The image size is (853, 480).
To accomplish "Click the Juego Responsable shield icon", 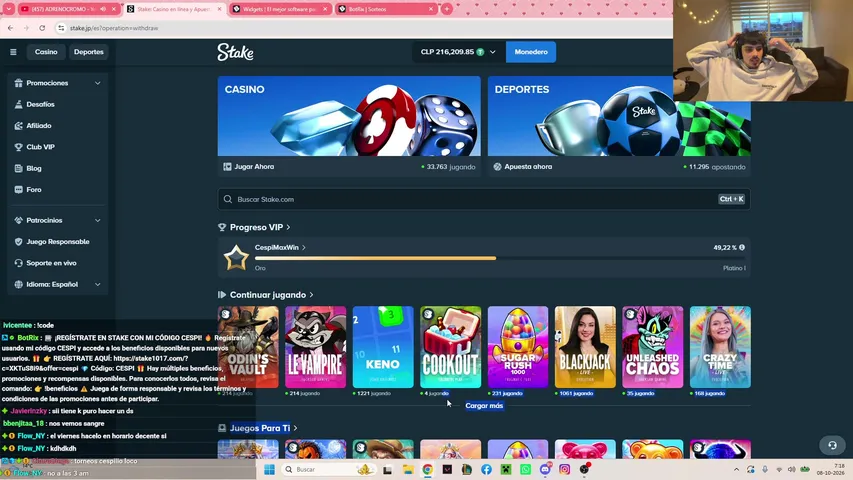I will tap(18, 242).
